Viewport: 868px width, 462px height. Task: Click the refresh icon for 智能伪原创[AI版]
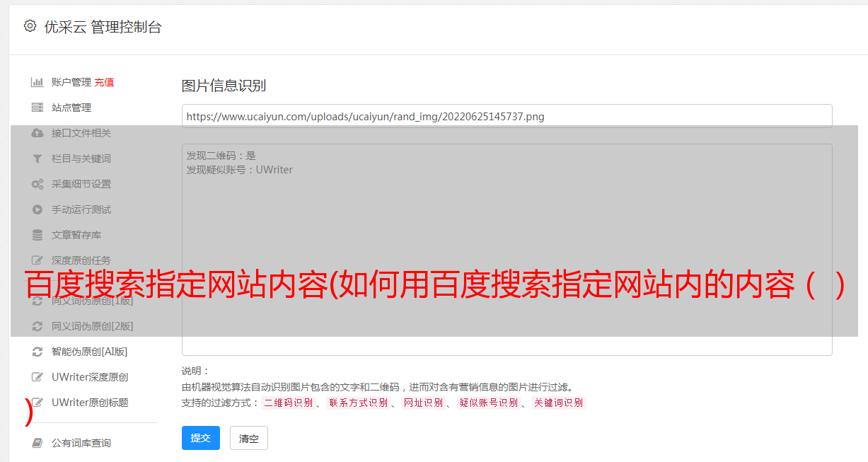point(37,352)
